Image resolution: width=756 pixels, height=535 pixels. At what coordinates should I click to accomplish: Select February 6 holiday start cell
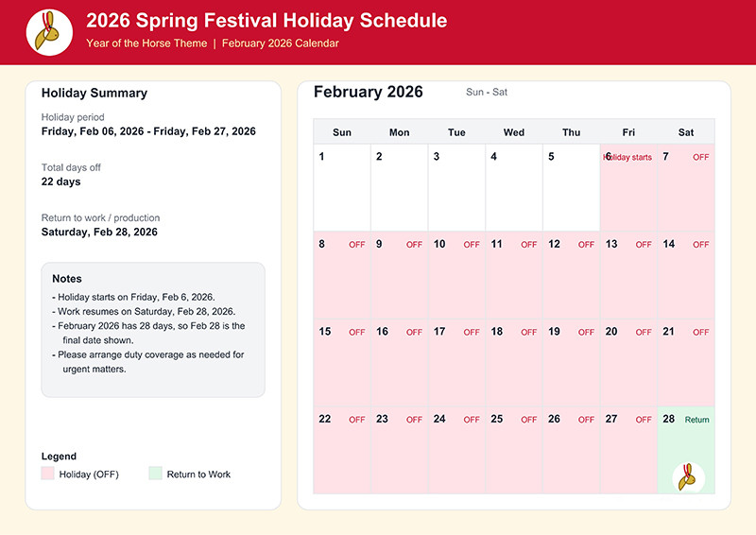click(628, 187)
